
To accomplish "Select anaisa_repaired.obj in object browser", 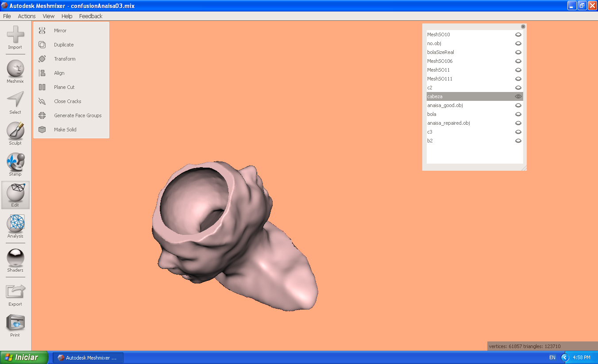I will click(x=448, y=123).
